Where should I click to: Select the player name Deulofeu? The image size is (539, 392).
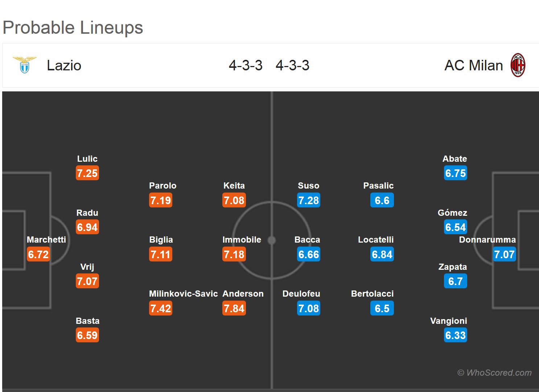(301, 294)
